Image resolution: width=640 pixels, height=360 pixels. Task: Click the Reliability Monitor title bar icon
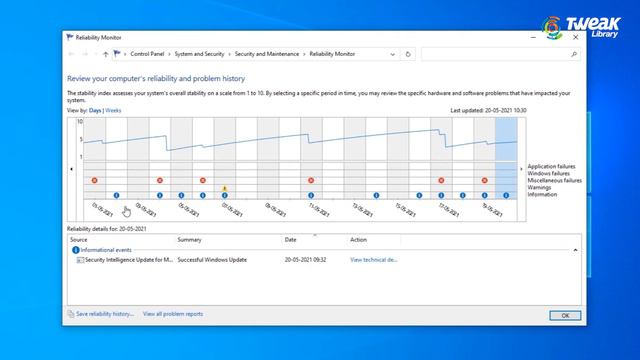pos(70,37)
